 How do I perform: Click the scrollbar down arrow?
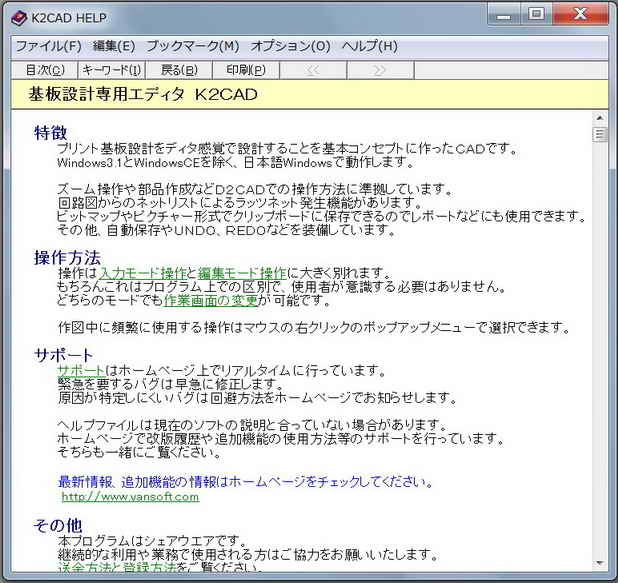tap(599, 564)
